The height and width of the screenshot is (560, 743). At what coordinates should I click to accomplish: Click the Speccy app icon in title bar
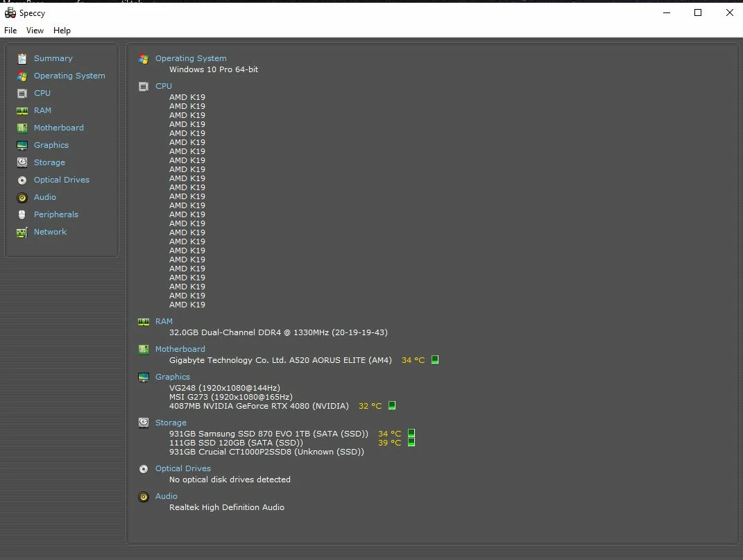(10, 12)
